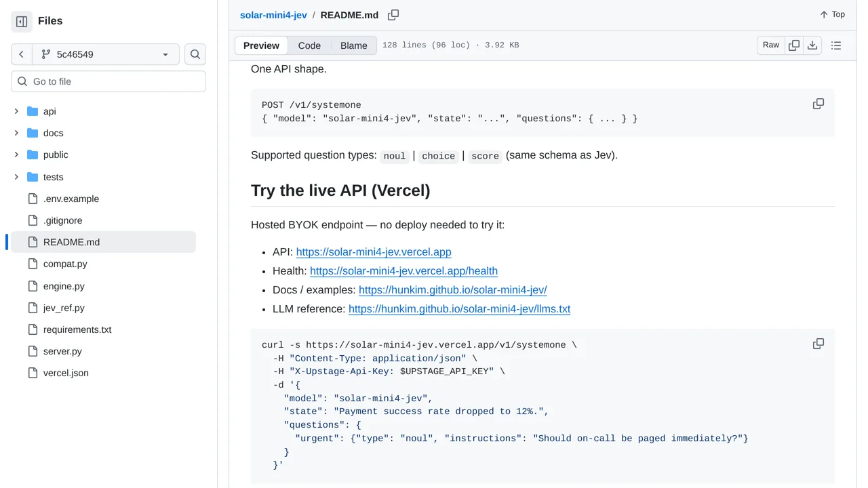Click the 'Try the live API (Vercel)' heading

[x=340, y=190]
